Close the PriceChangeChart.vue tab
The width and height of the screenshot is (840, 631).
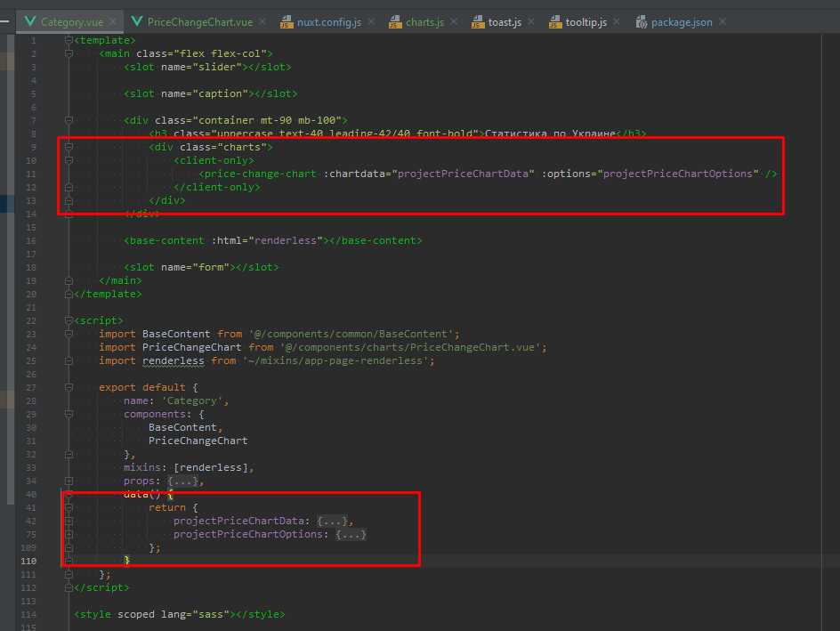point(262,21)
